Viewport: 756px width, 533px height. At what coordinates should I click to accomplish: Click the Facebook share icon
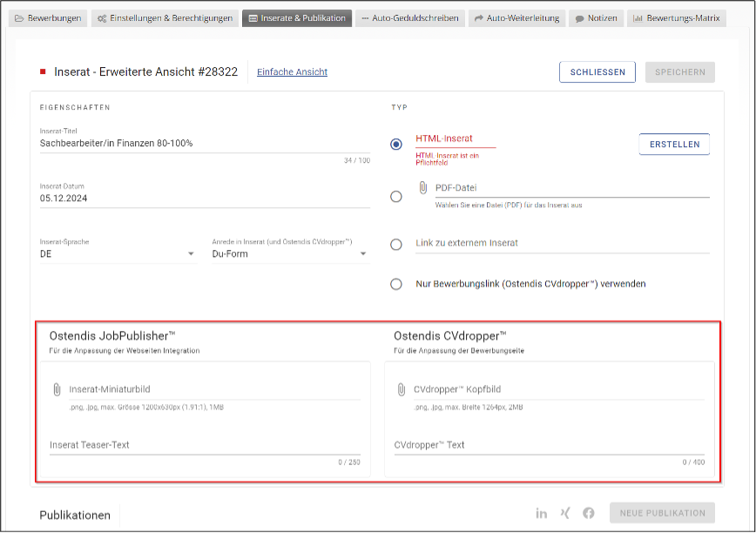(x=588, y=513)
